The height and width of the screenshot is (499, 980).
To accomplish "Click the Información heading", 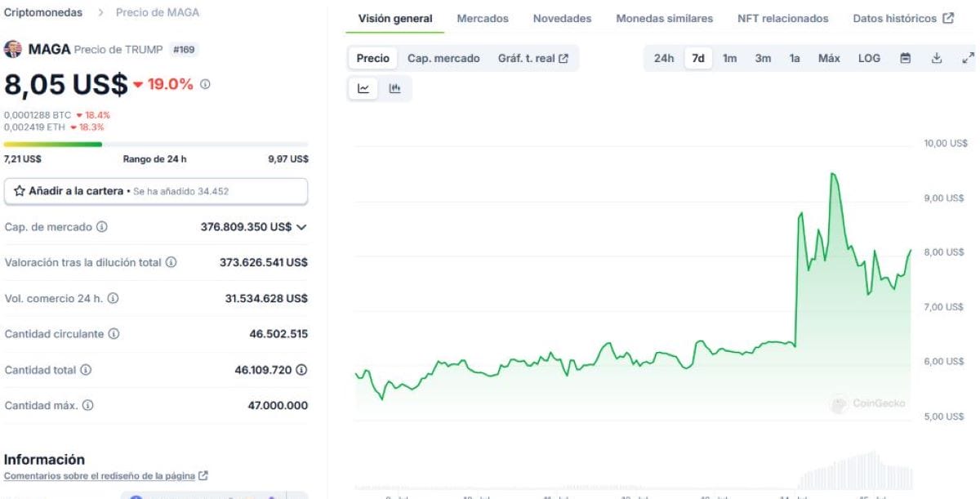I will click(44, 460).
